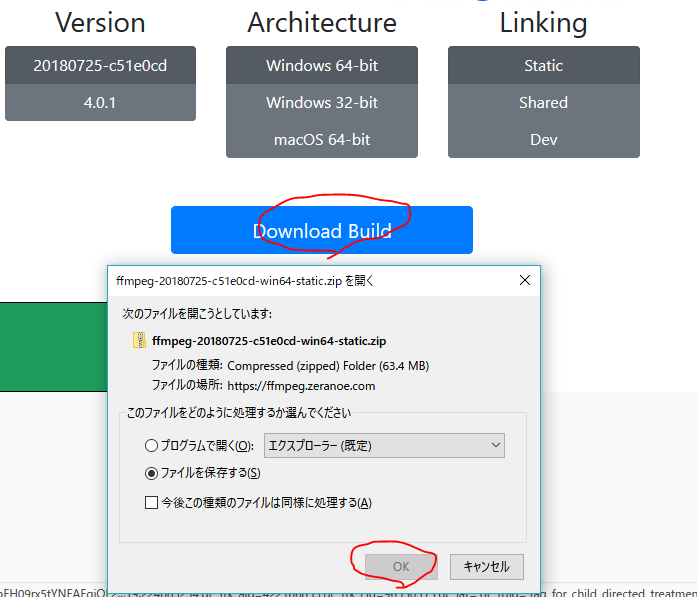
Task: Choose macOS 64-bit architecture
Action: (322, 139)
